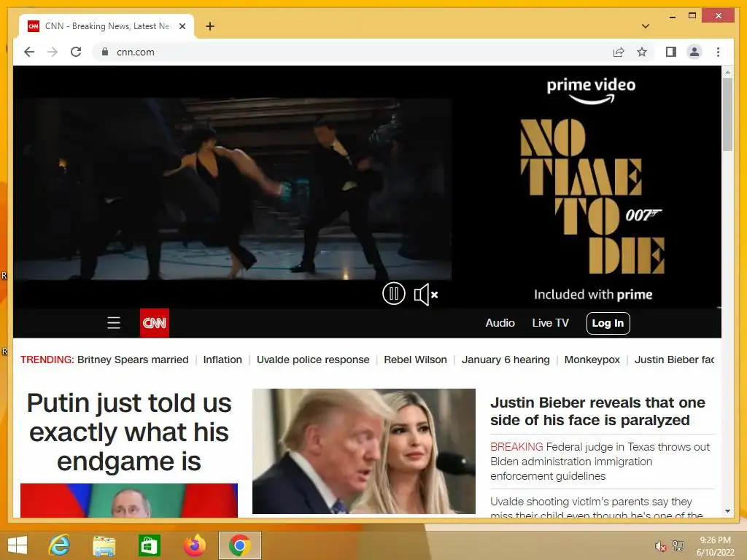This screenshot has height=560, width=747.
Task: Click the scrollbar down arrow
Action: coord(727,511)
